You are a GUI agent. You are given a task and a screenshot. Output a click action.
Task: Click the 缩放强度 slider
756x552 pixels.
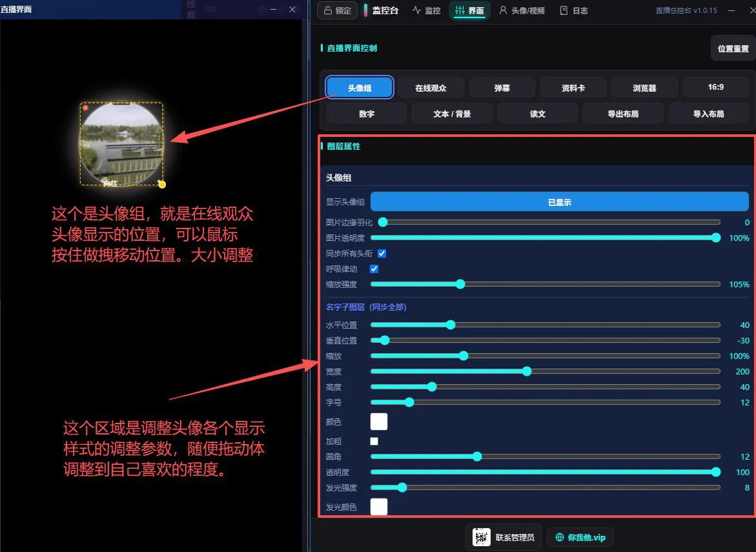546,285
